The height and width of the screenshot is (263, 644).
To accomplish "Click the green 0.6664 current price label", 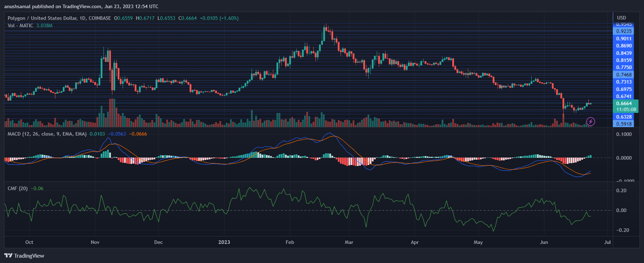I will coord(624,103).
